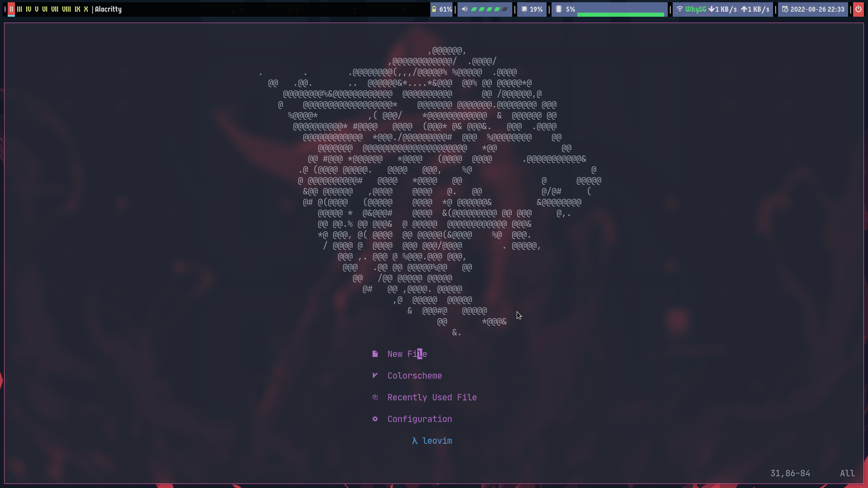Viewport: 868px width, 488px height.
Task: Select the Configuration entry
Action: tap(419, 419)
